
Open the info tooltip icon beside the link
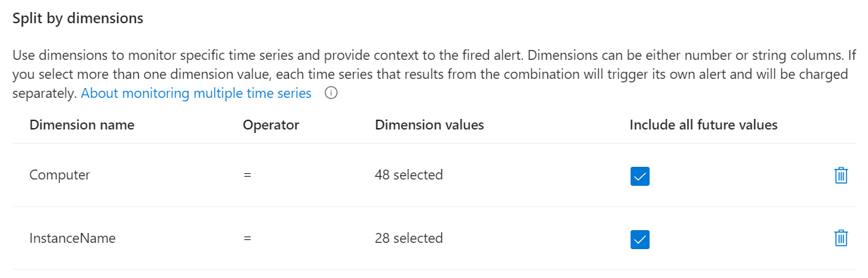coord(331,94)
